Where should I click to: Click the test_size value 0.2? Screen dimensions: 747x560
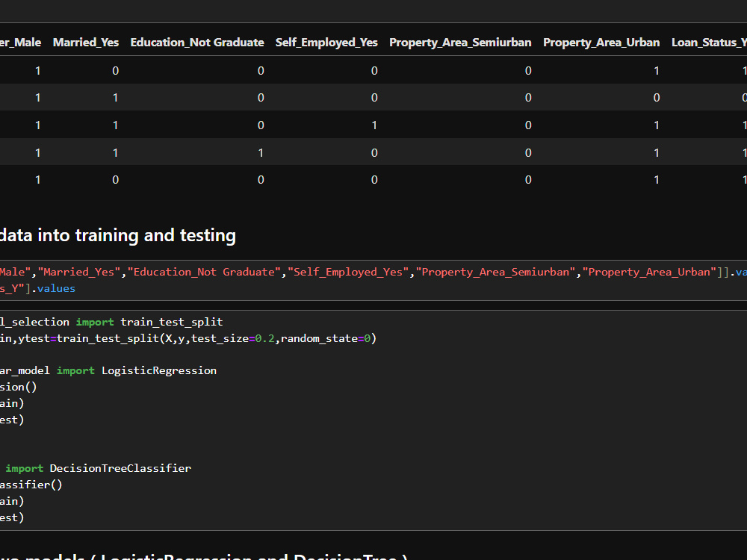pyautogui.click(x=264, y=338)
